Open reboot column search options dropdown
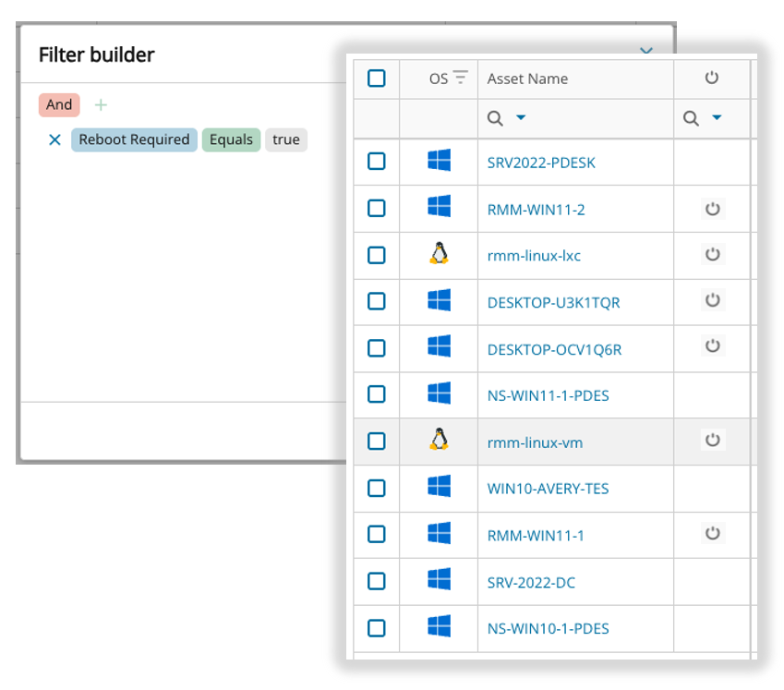Screen dimensions: 784x690 click(716, 118)
